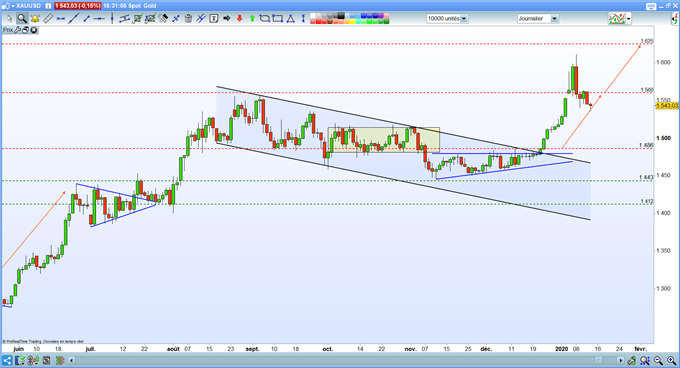Click the horizontal scrollbar left arrow
The width and height of the screenshot is (680, 368).
72,360
